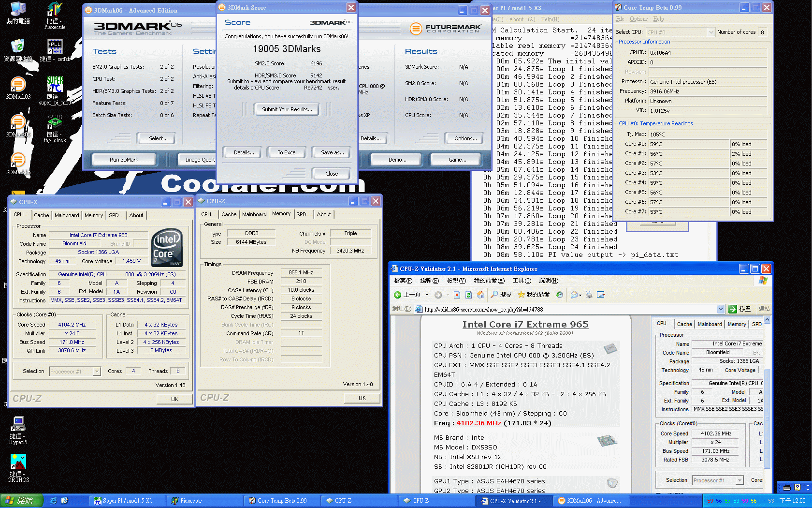Open the IE Back history dropdown arrow

click(x=427, y=295)
